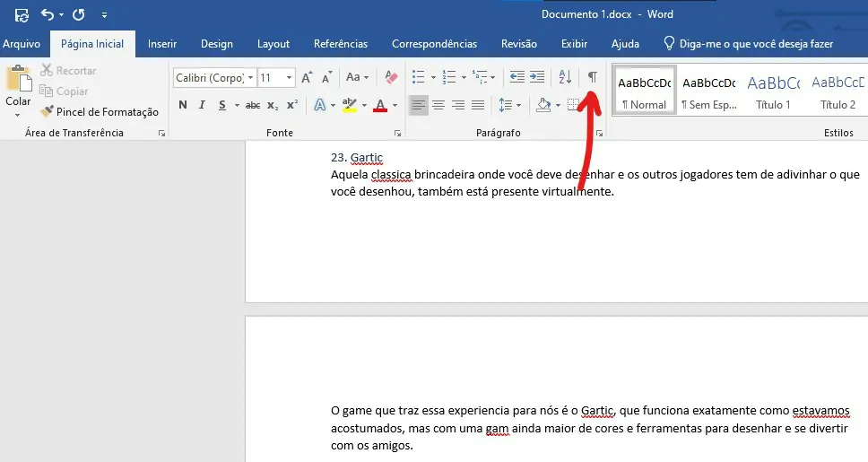Screen dimensions: 868x462
Task: Toggle italic formatting
Action: coord(202,105)
